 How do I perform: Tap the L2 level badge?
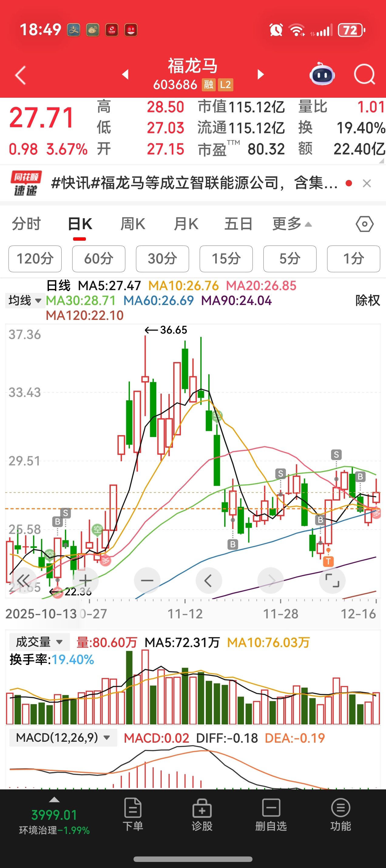tap(225, 85)
